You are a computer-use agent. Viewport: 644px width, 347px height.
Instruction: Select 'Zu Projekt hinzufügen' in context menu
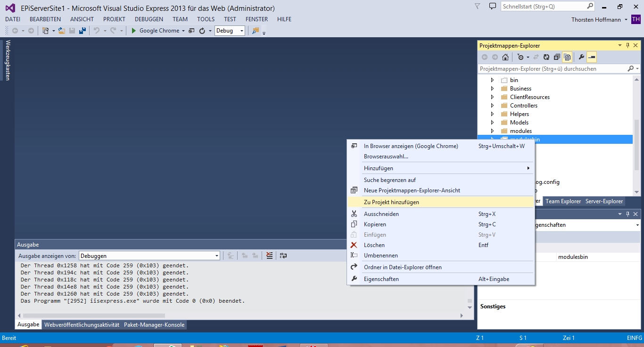tap(391, 202)
